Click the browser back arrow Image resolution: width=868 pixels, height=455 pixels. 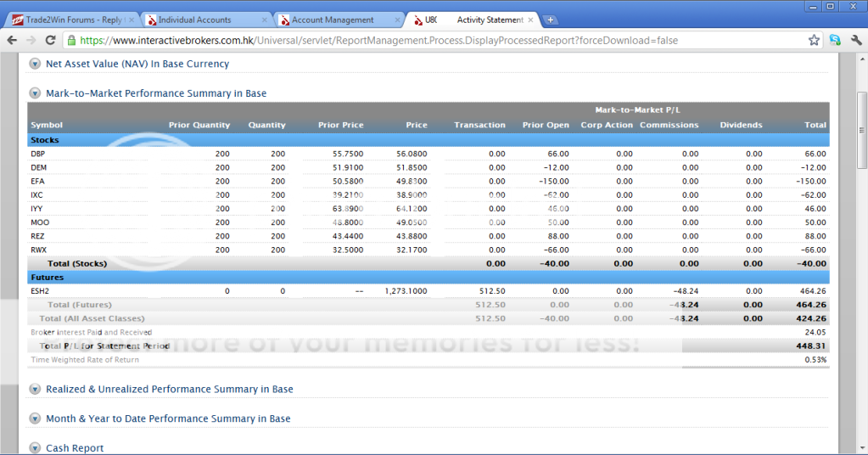[13, 40]
